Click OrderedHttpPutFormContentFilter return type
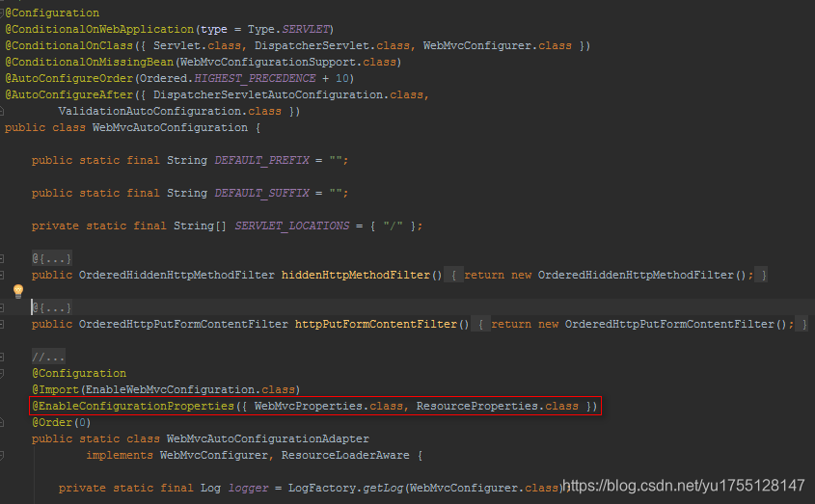 183,324
